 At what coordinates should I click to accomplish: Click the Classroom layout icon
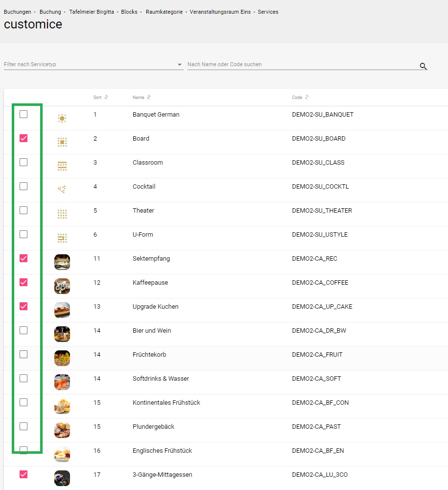pos(62,166)
